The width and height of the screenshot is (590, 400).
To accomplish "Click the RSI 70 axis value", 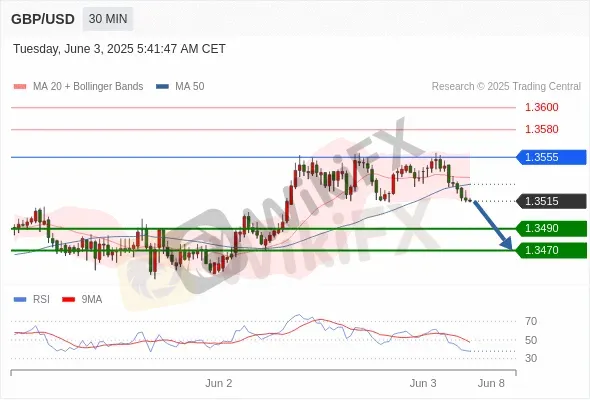I will [531, 321].
